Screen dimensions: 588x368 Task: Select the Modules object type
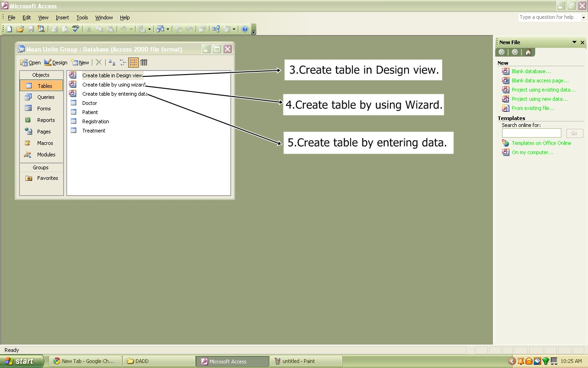pos(41,155)
